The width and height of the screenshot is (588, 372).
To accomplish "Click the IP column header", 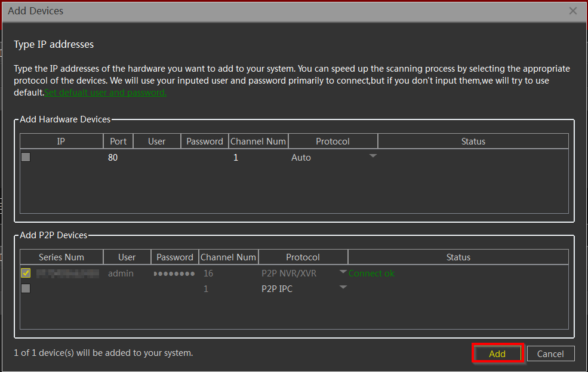I will tap(61, 142).
